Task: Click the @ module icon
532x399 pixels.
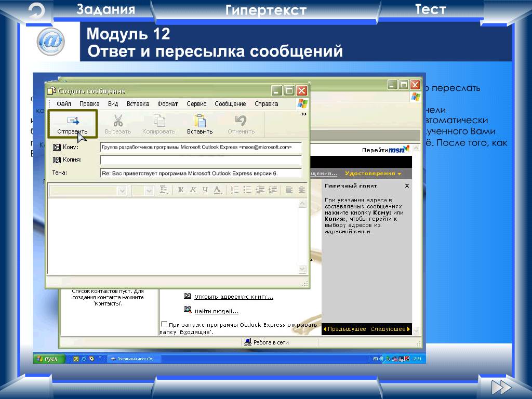Action: tap(50, 42)
